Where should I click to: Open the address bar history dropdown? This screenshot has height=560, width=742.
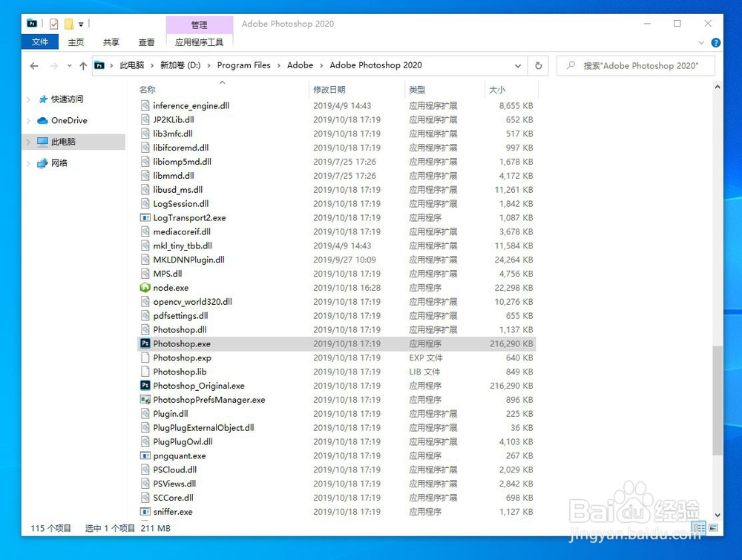[x=518, y=66]
